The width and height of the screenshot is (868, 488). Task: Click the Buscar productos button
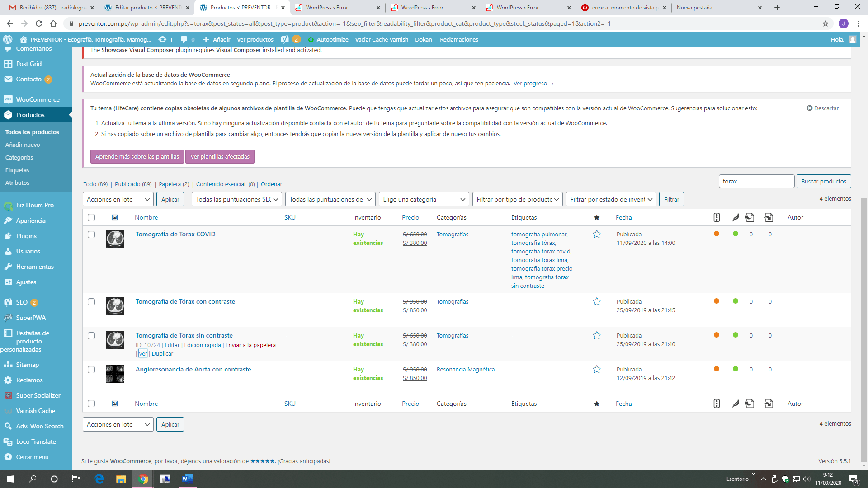(824, 181)
